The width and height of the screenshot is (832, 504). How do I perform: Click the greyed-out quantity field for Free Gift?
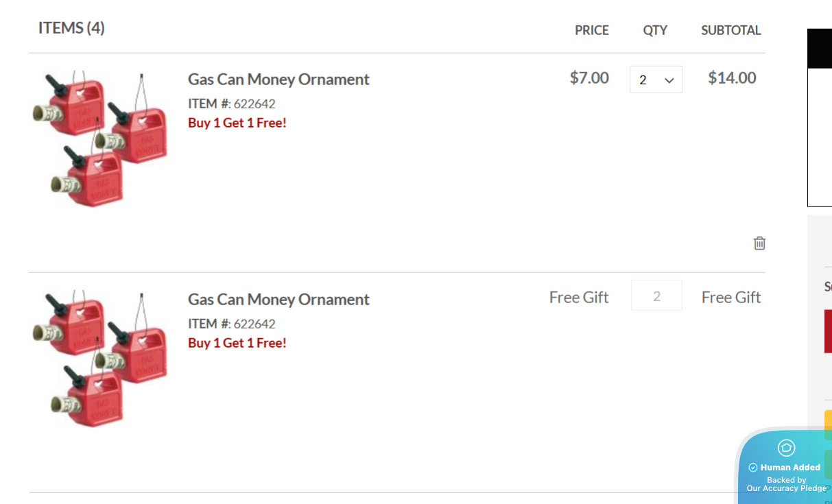click(x=656, y=296)
